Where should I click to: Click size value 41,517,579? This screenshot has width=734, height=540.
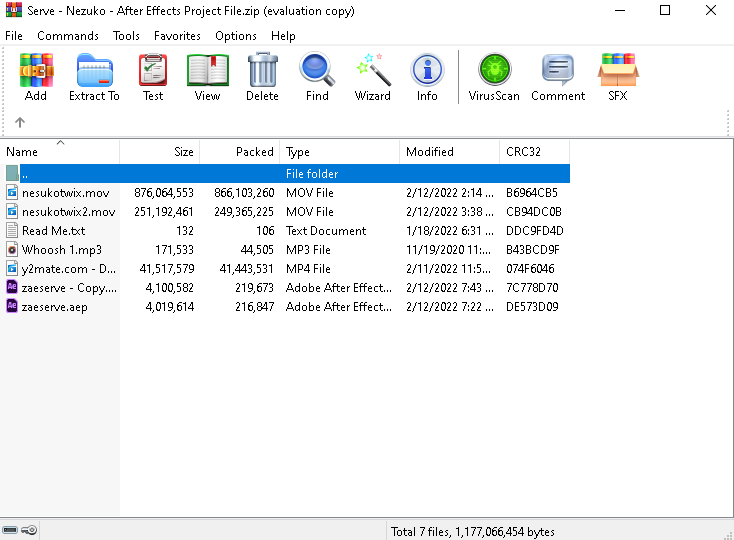[167, 269]
